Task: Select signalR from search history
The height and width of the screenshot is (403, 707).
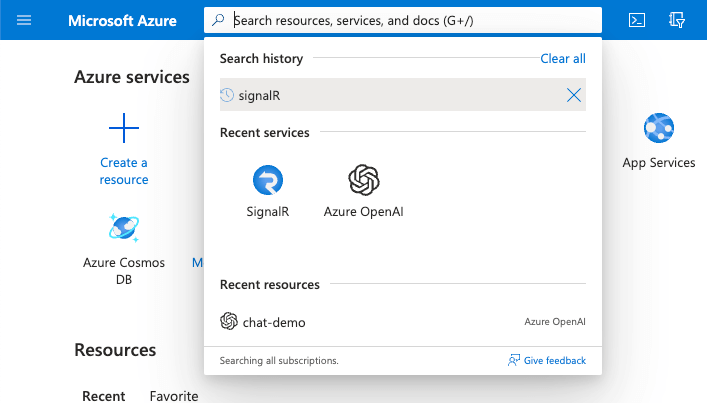Action: point(403,95)
